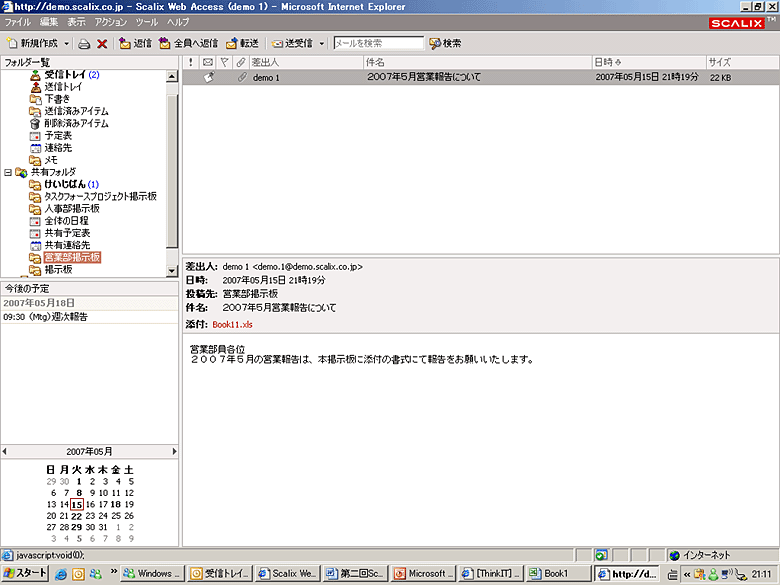Viewport: 780px width, 585px height.
Task: Open the ツール menu
Action: 146,21
